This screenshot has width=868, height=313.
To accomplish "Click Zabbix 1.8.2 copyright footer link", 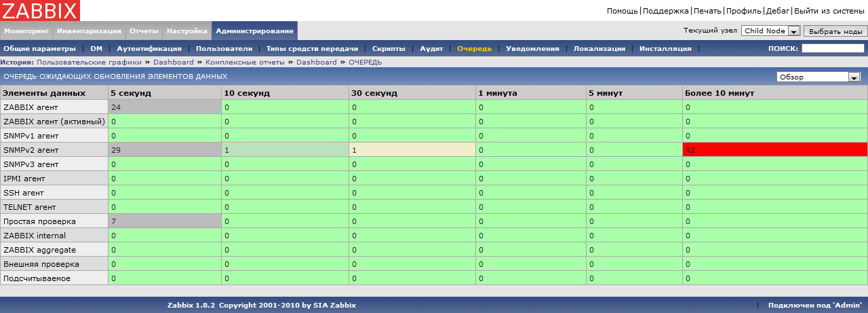I will pos(262,306).
